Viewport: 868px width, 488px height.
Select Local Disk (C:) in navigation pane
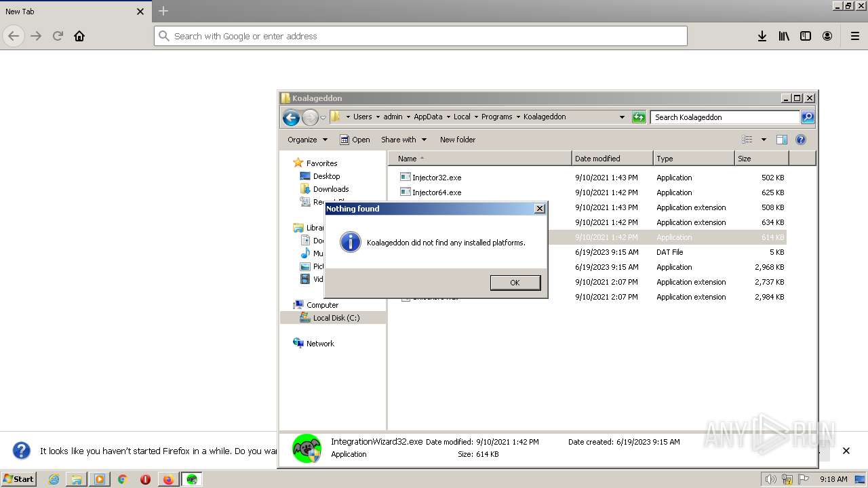click(x=336, y=318)
